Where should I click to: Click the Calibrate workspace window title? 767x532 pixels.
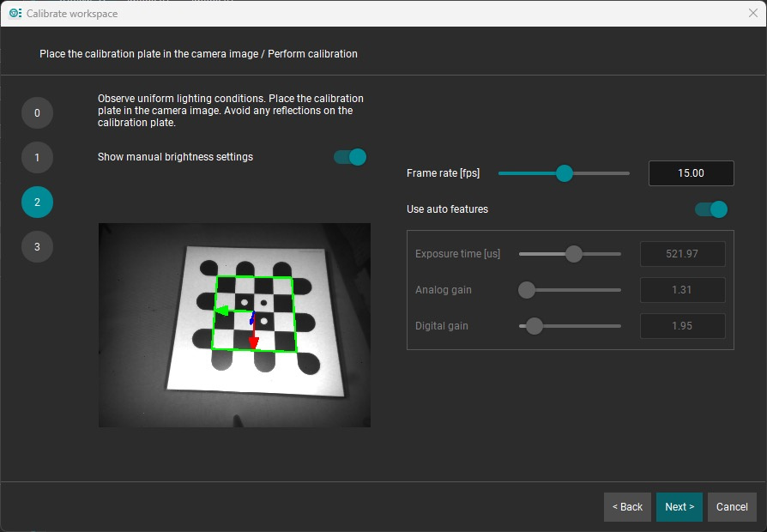[x=72, y=14]
